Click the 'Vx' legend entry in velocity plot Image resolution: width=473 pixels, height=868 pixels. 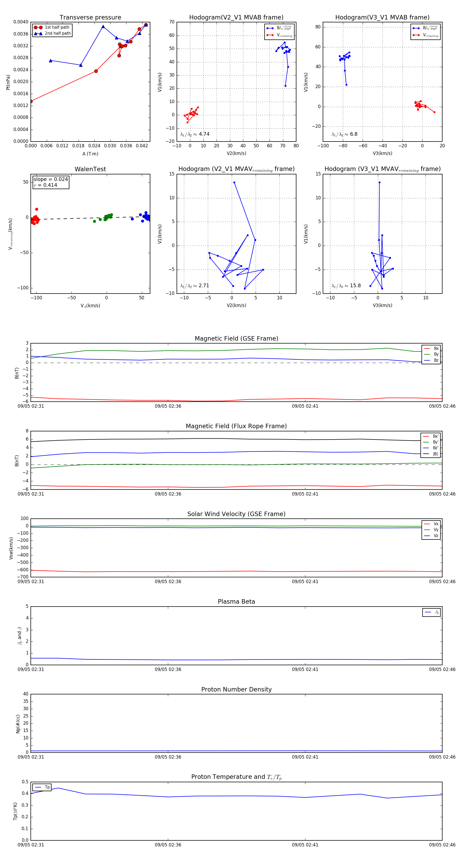pos(431,524)
